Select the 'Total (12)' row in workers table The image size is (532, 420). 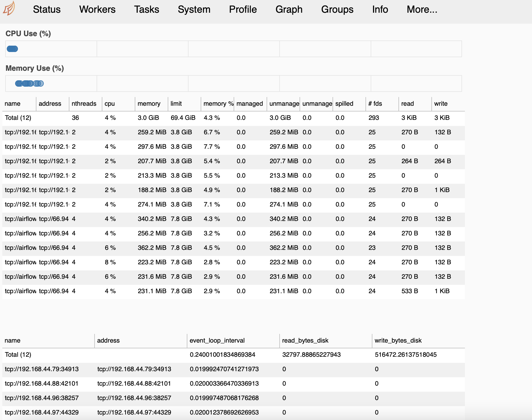pos(234,118)
